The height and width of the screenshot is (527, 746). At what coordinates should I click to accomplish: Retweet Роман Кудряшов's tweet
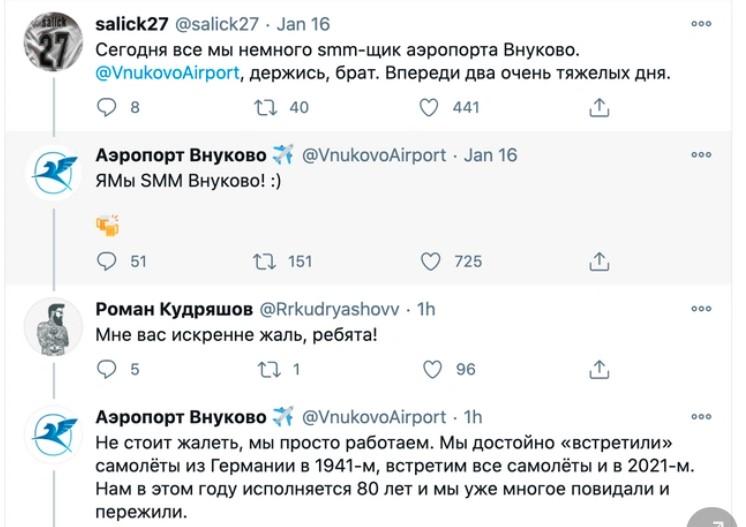[x=267, y=369]
